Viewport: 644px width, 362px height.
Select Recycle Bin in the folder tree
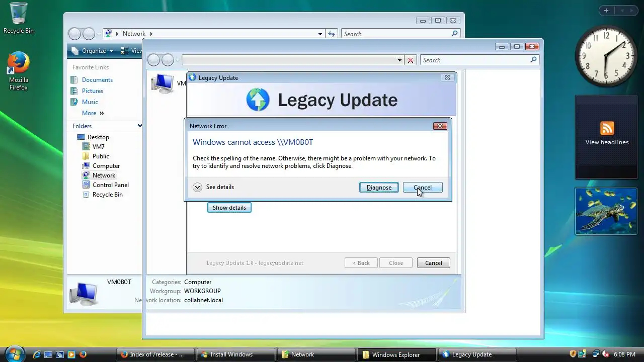(x=108, y=195)
